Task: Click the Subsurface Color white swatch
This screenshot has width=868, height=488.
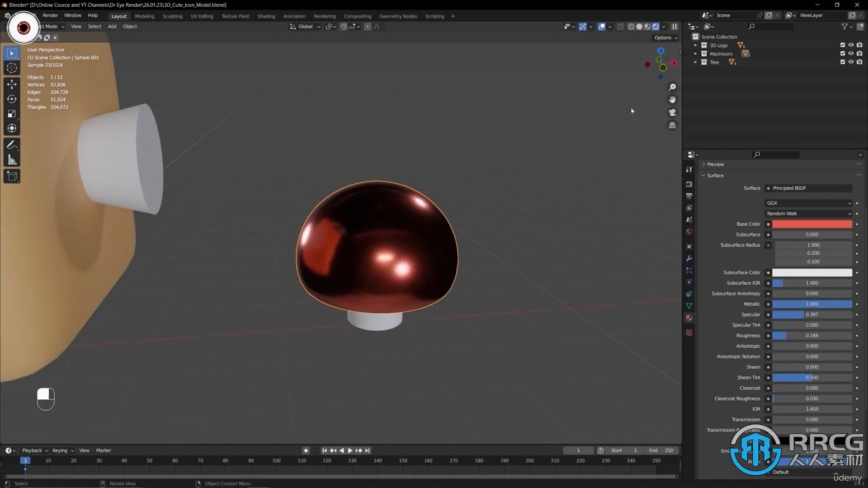Action: [x=812, y=272]
